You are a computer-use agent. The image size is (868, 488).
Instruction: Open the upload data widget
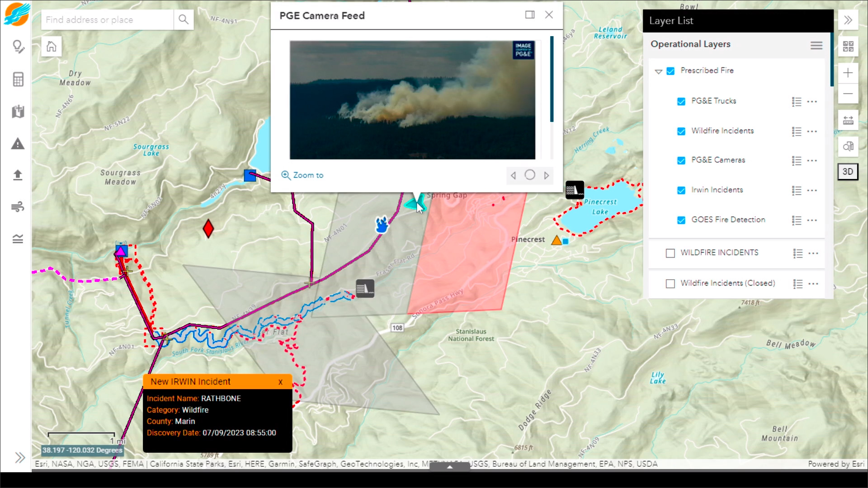click(x=18, y=175)
